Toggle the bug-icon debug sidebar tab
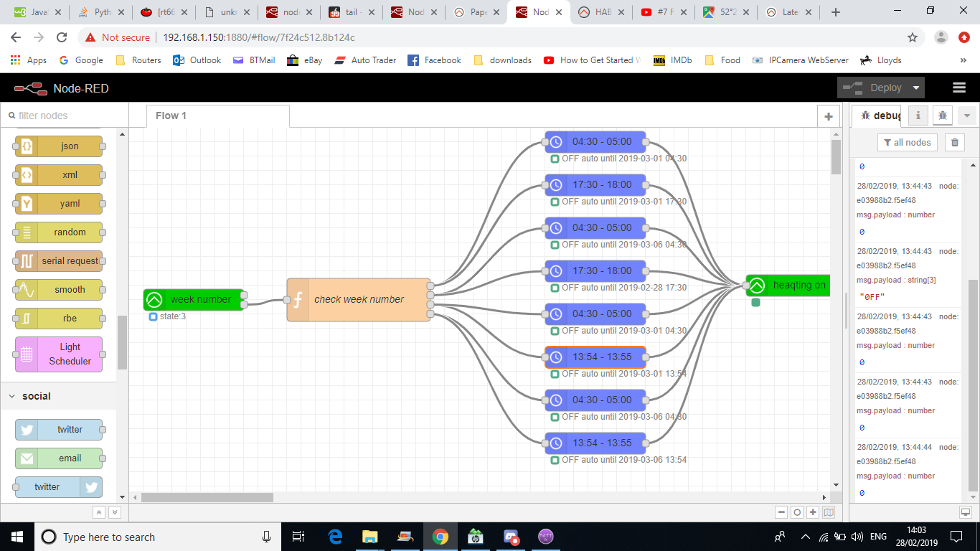The image size is (980, 551). click(x=943, y=116)
